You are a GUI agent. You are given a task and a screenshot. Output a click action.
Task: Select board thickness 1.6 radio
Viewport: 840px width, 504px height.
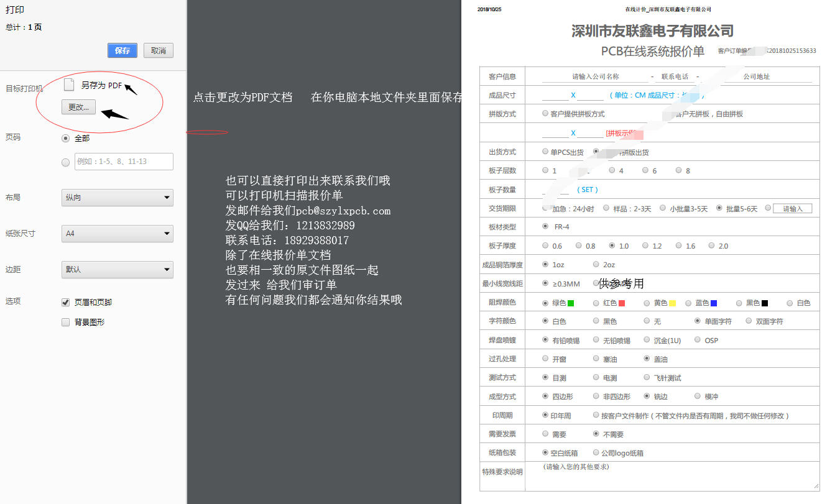[678, 245]
